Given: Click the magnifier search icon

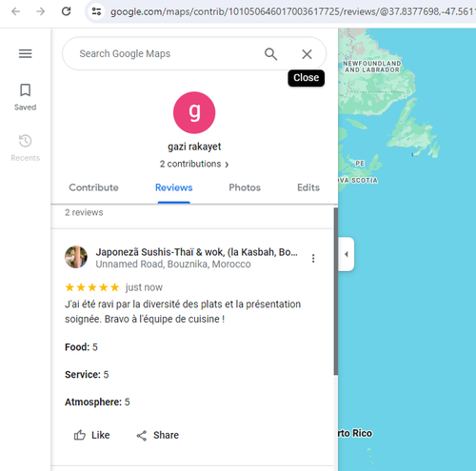Looking at the screenshot, I should point(270,54).
